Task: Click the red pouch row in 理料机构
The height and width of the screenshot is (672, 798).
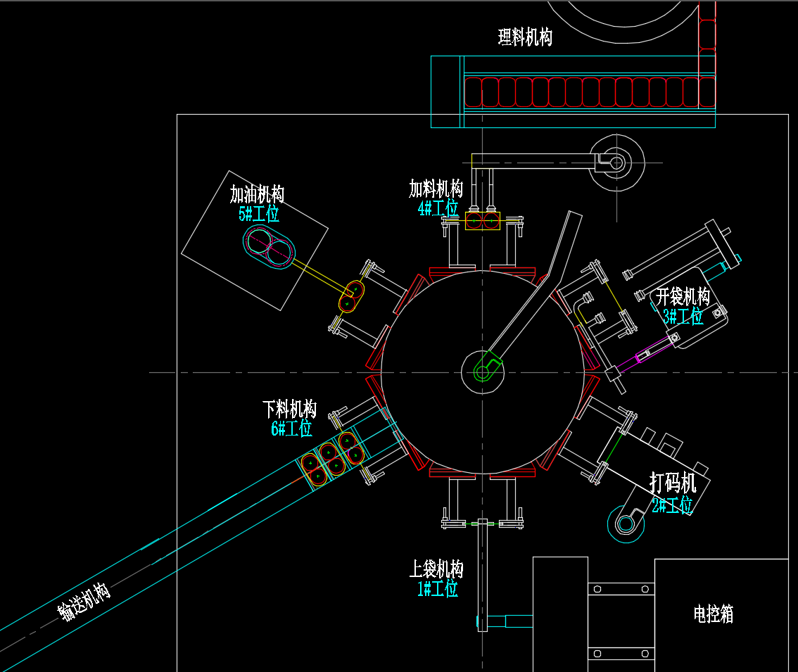Action: coord(590,92)
